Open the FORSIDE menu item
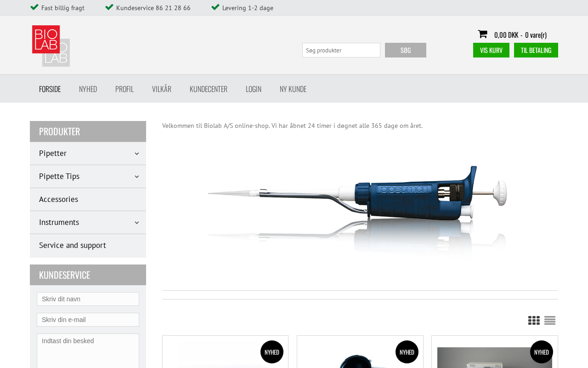Screen dimensions: 588x368 pyautogui.click(x=50, y=89)
